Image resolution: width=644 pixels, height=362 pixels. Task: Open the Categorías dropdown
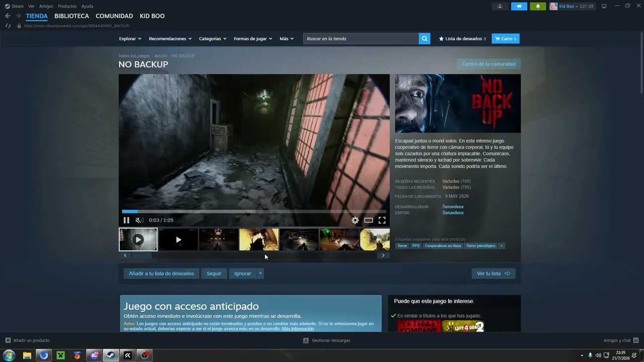(x=213, y=39)
